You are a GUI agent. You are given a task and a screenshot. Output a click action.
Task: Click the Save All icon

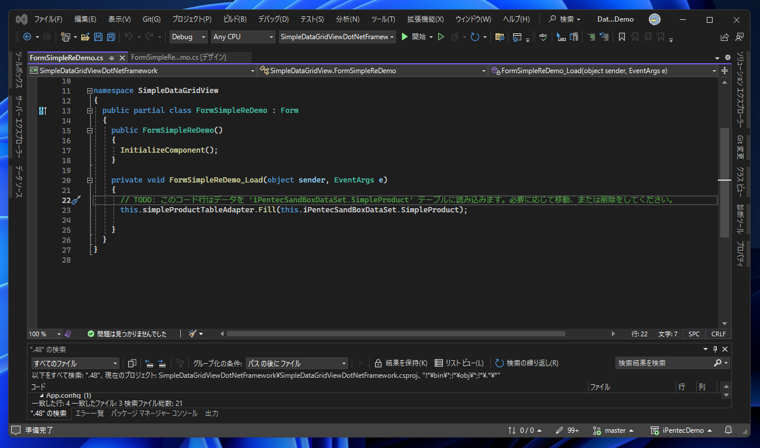(x=111, y=37)
